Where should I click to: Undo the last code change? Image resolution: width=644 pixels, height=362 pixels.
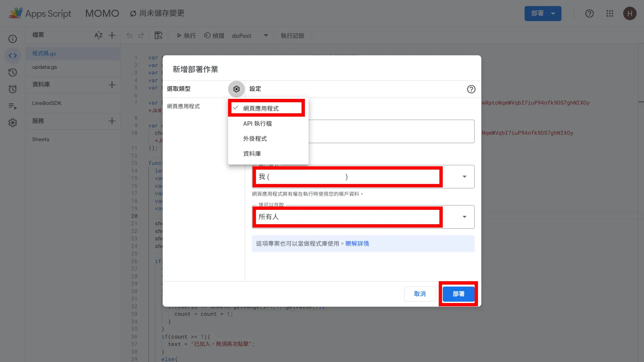[x=129, y=35]
